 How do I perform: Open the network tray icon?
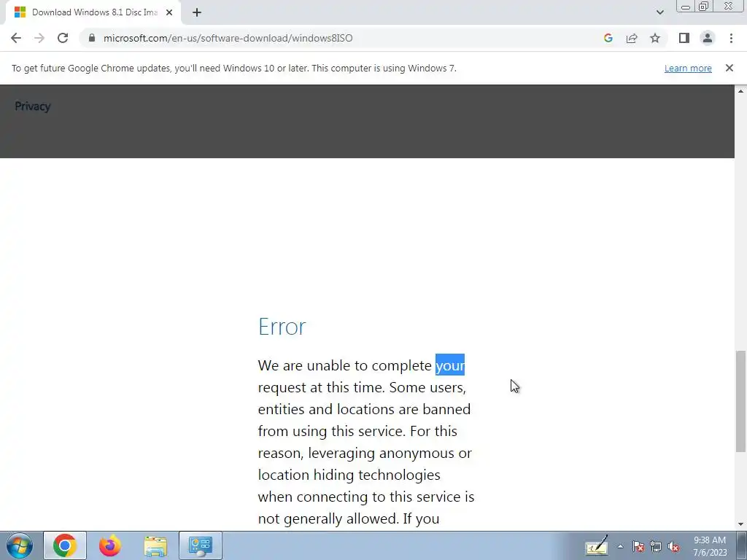pyautogui.click(x=656, y=547)
